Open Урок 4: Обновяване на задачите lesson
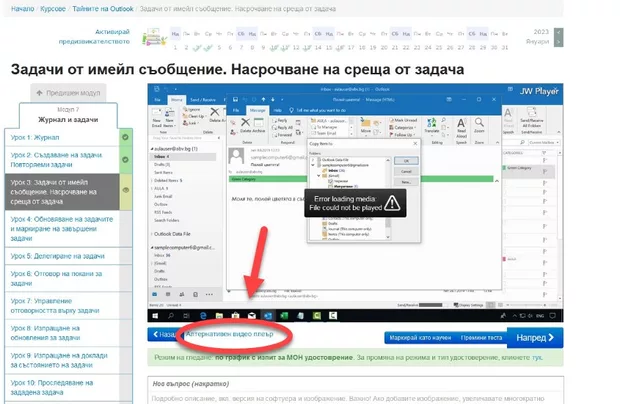The width and height of the screenshot is (620, 404). click(x=62, y=228)
